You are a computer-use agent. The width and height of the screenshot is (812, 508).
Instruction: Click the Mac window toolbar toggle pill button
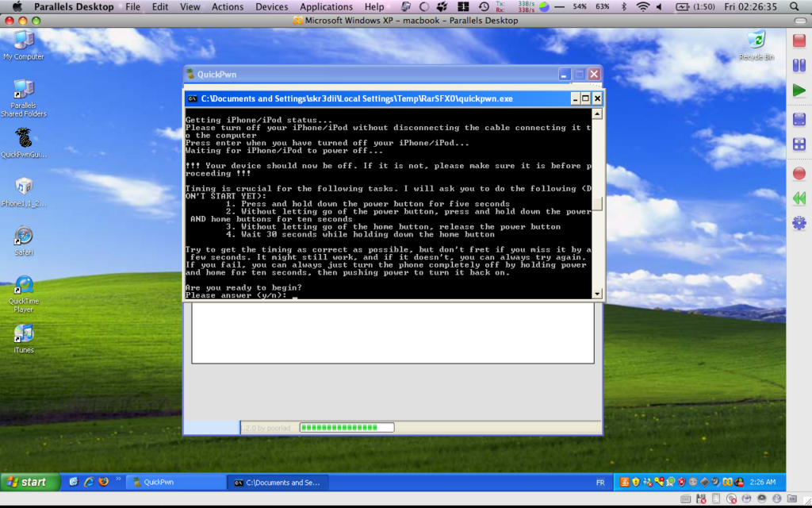point(800,21)
